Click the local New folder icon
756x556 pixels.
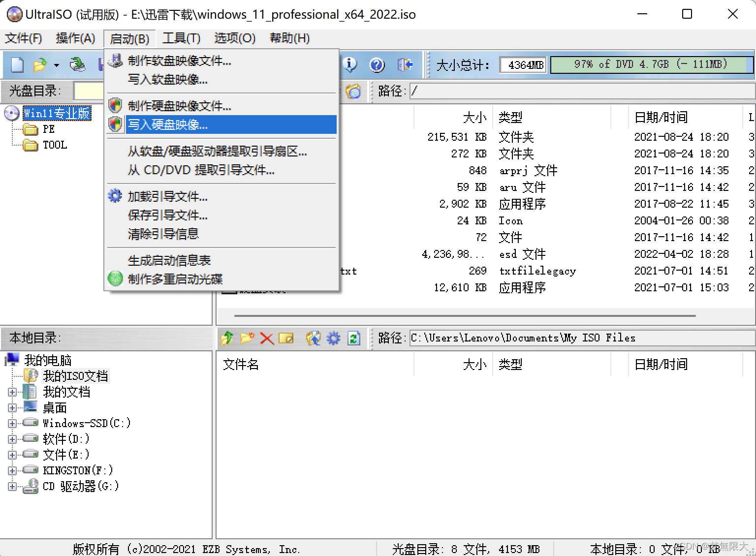click(x=247, y=338)
